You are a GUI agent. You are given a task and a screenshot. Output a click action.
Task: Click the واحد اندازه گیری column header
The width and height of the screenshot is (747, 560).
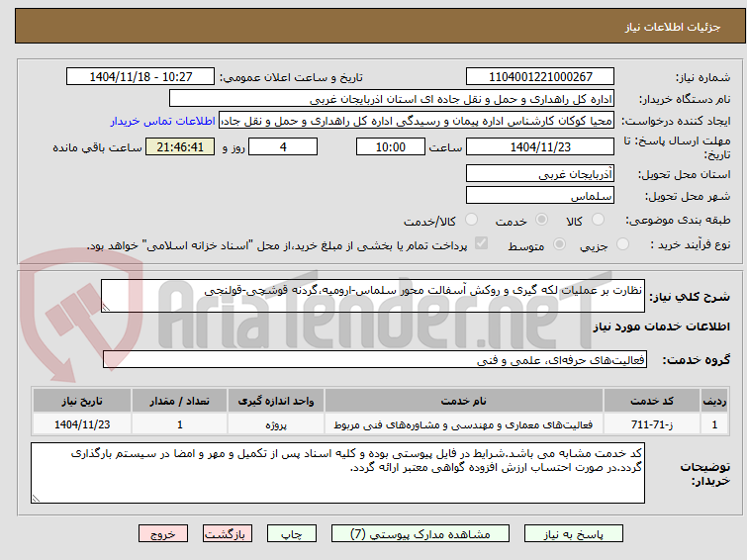(276, 401)
